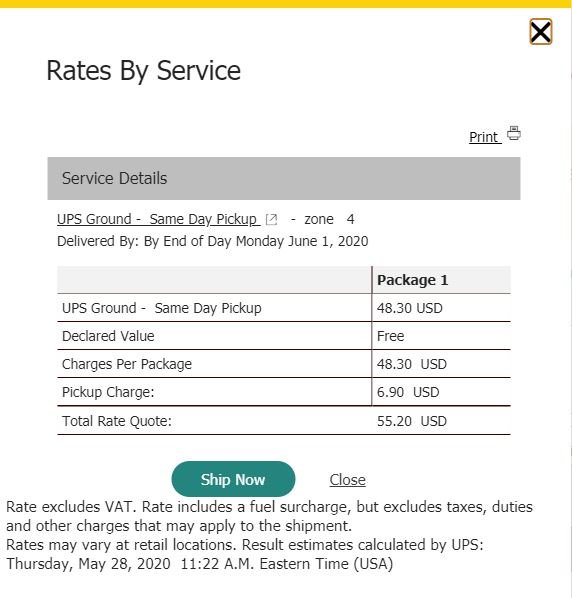Screen dimensions: 572x598
Task: Click the Rates By Service heading
Action: coord(143,71)
